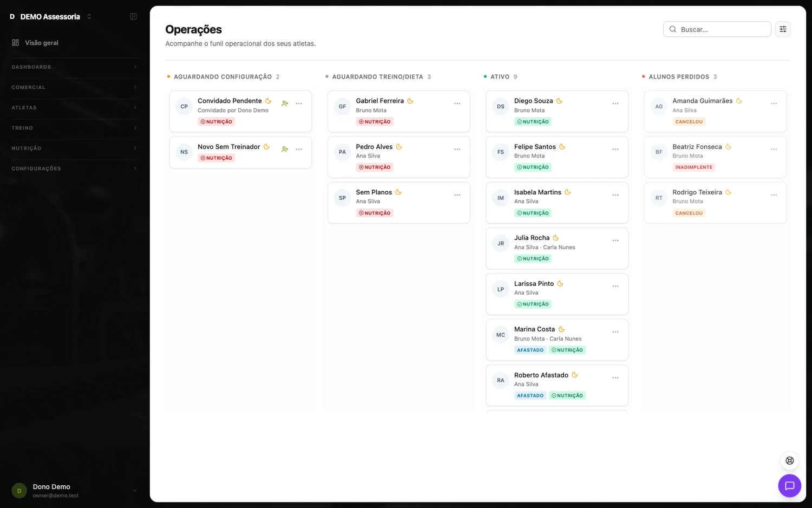Open the help lifebuoy icon
The height and width of the screenshot is (508, 812).
coord(790,461)
